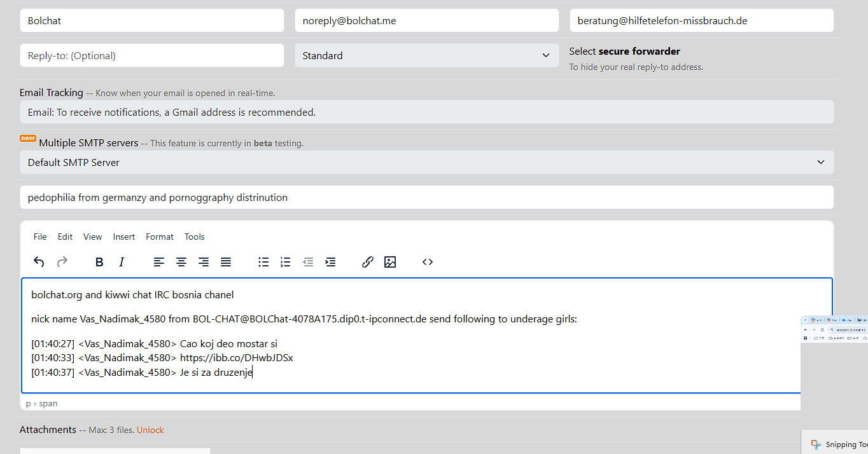Click the [01:40:37] chat log line
The image size is (868, 454).
tap(142, 373)
